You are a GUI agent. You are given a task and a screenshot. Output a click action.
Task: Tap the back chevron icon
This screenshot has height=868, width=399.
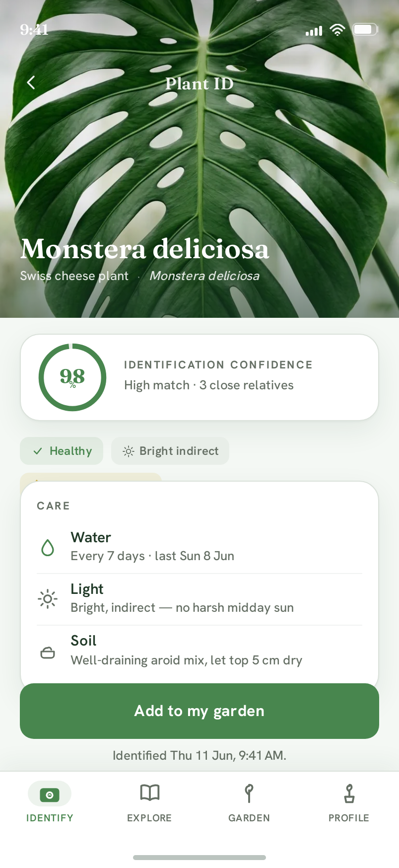tap(31, 82)
